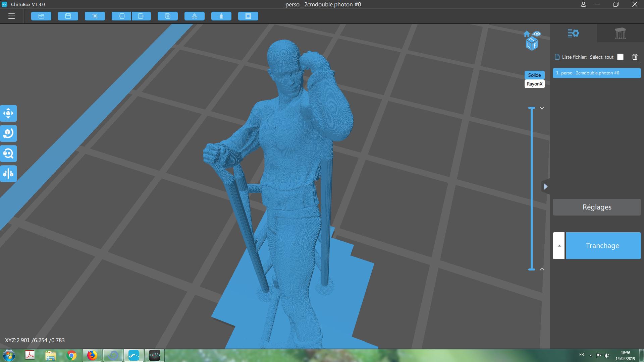
Task: Click the dig hole toolbar icon
Action: (x=248, y=16)
